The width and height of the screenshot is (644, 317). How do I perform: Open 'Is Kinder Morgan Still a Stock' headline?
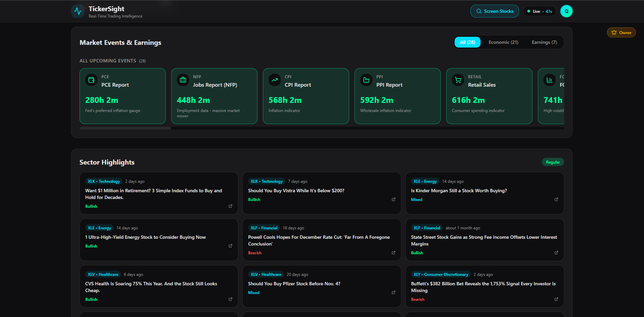click(x=459, y=191)
